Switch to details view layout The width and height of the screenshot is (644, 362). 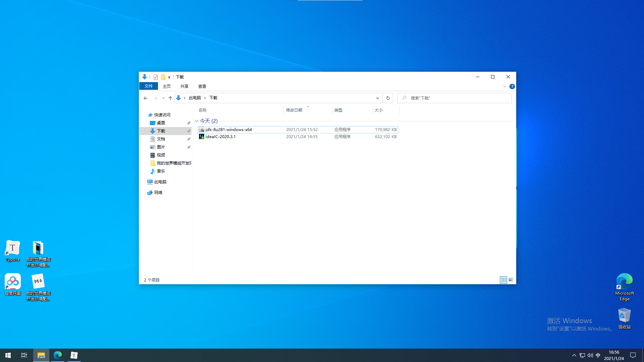pyautogui.click(x=503, y=280)
